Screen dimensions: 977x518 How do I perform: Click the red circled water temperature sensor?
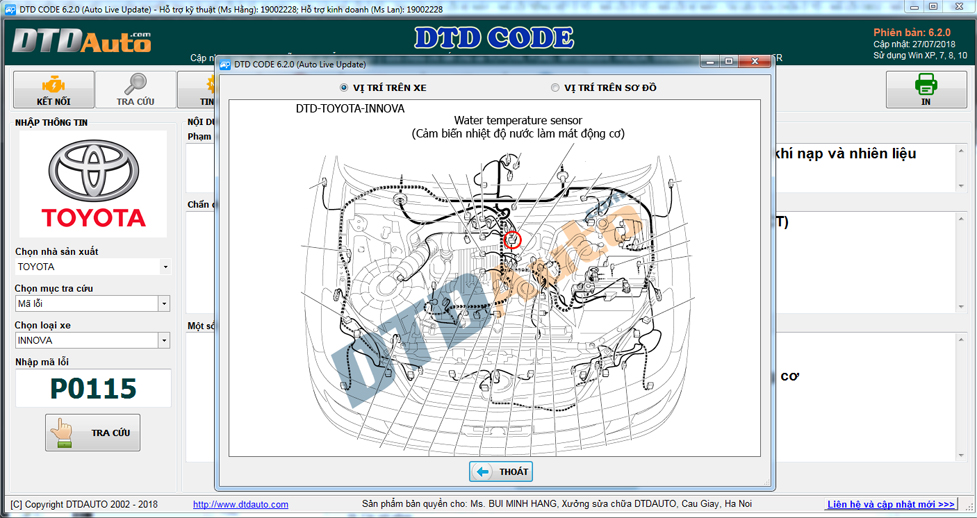512,239
